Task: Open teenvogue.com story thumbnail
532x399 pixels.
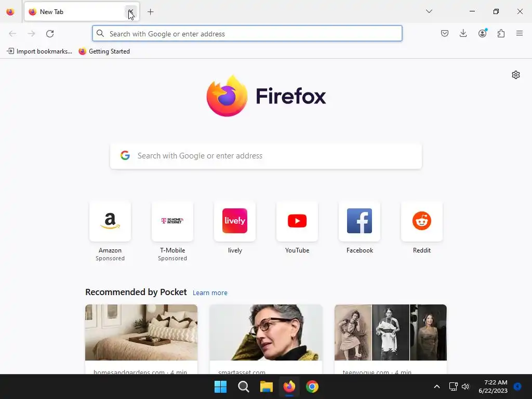Action: click(391, 332)
